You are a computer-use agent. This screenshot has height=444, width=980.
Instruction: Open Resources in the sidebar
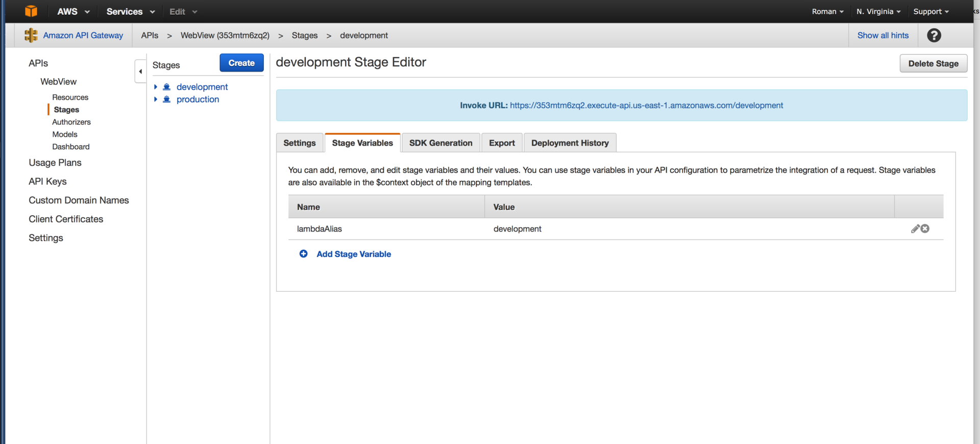point(70,97)
